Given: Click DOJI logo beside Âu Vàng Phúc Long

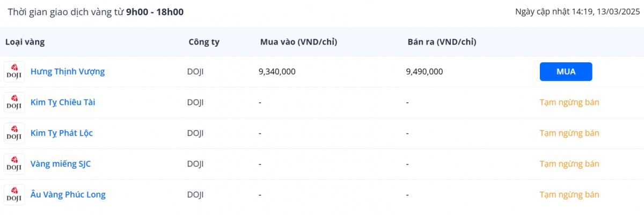Looking at the screenshot, I should [14, 195].
